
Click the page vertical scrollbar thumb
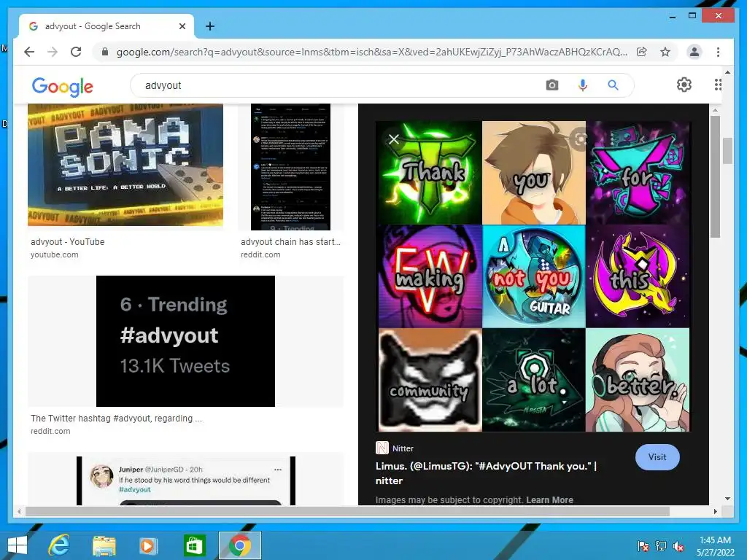[x=727, y=150]
